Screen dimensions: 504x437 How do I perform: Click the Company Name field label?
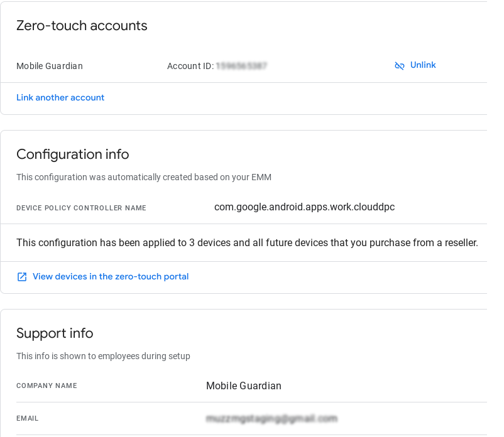[x=47, y=386]
